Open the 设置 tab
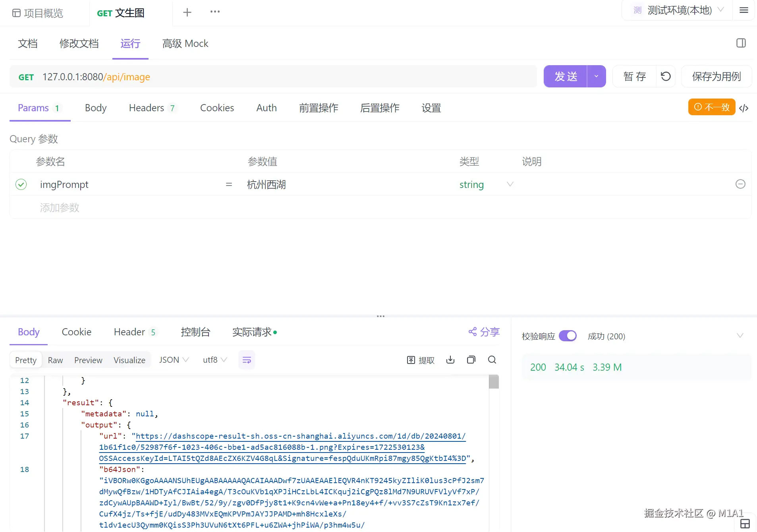 [x=431, y=108]
